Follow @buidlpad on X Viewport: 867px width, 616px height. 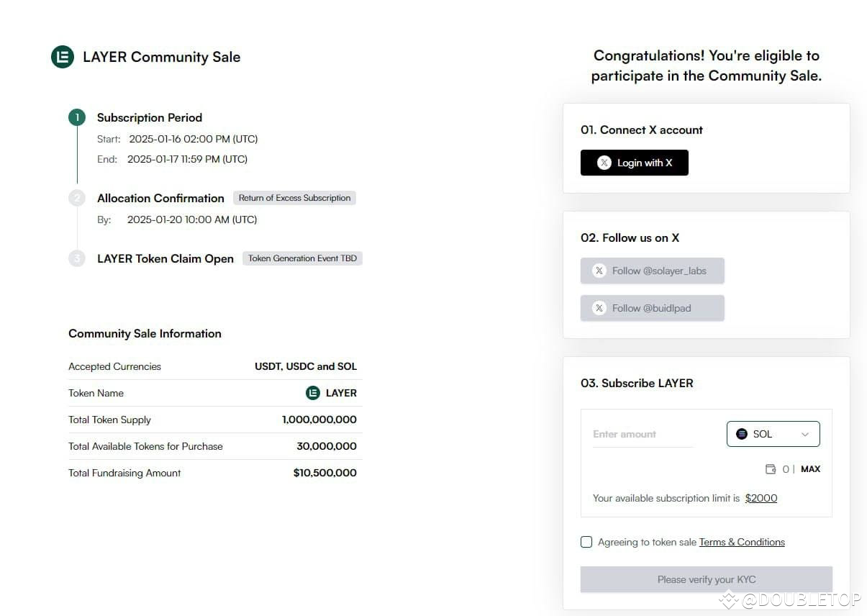click(653, 308)
